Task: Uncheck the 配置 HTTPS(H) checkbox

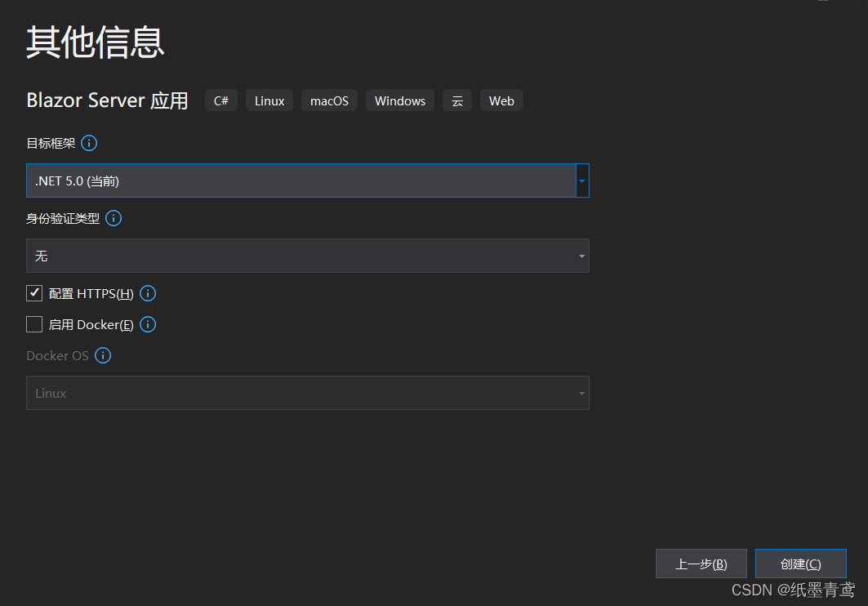Action: click(34, 293)
